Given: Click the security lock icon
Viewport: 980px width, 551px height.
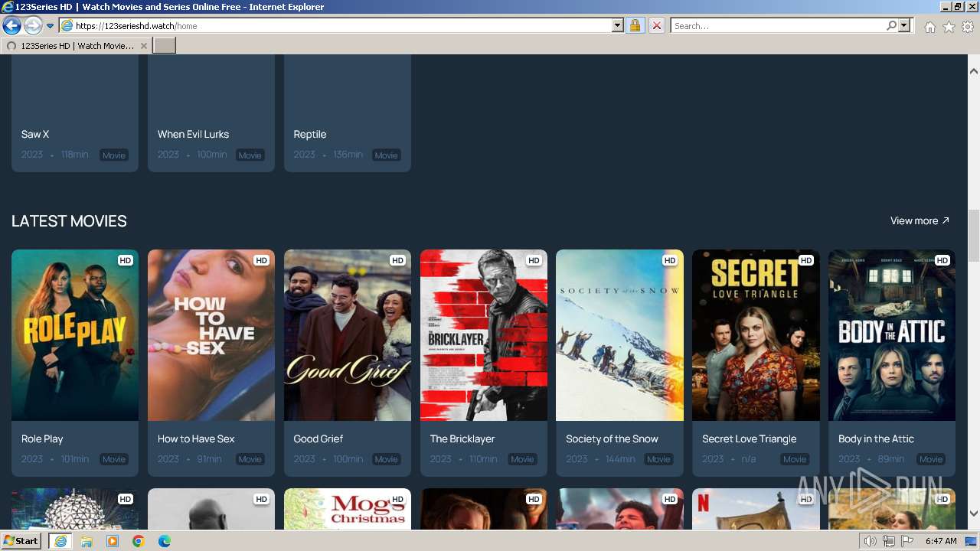Looking at the screenshot, I should [635, 26].
